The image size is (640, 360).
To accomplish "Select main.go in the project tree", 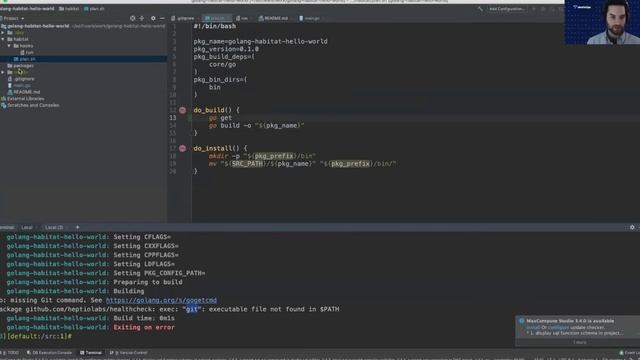I will pos(19,85).
